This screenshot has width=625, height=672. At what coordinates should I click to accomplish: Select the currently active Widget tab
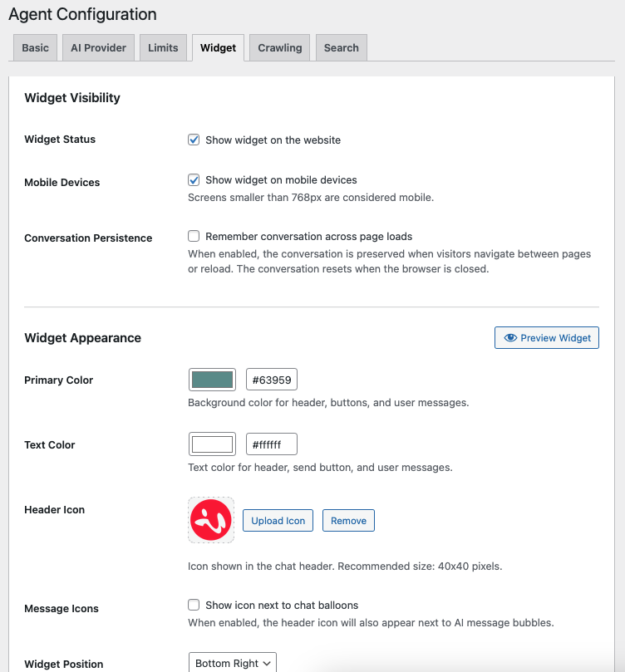click(x=218, y=47)
